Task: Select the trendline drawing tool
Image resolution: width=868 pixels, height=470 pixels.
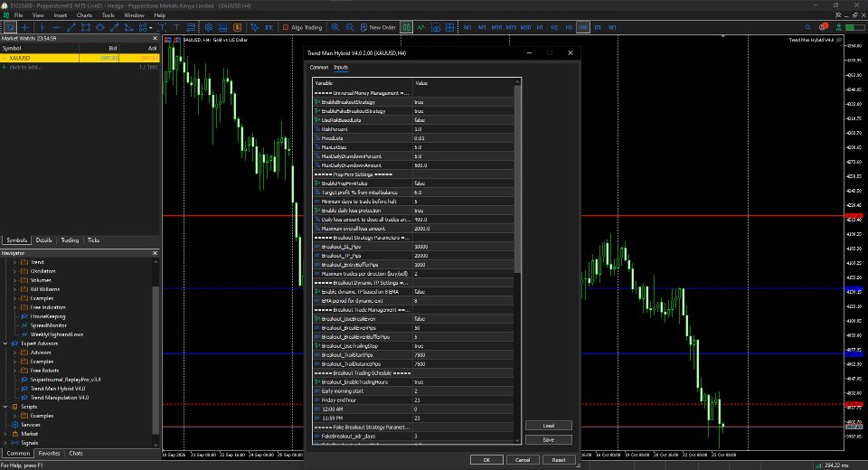Action: click(x=71, y=27)
